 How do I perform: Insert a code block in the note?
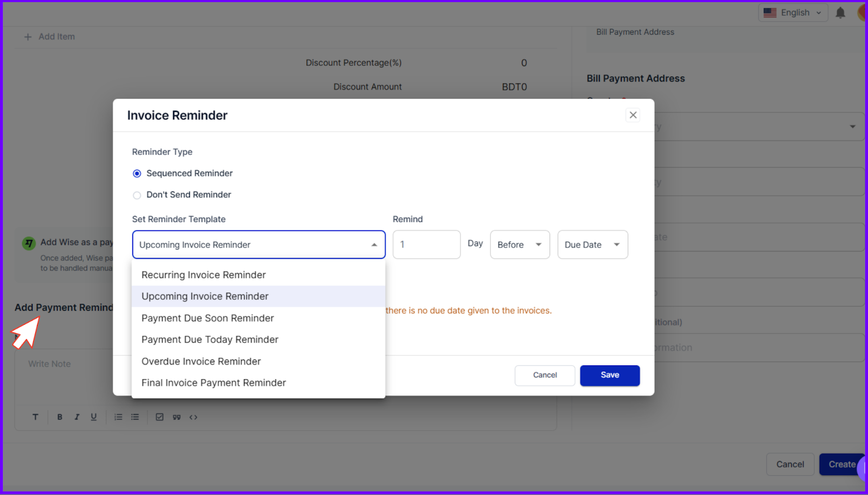tap(194, 417)
